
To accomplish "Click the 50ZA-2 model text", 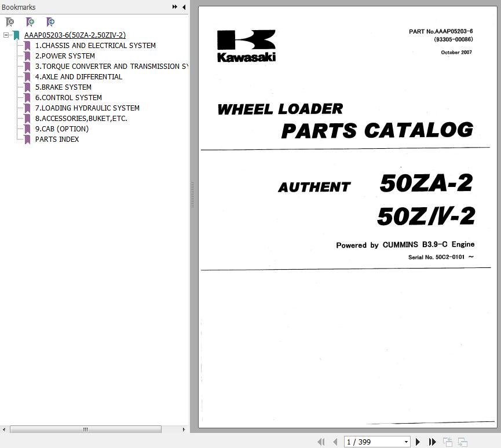I will pyautogui.click(x=426, y=183).
